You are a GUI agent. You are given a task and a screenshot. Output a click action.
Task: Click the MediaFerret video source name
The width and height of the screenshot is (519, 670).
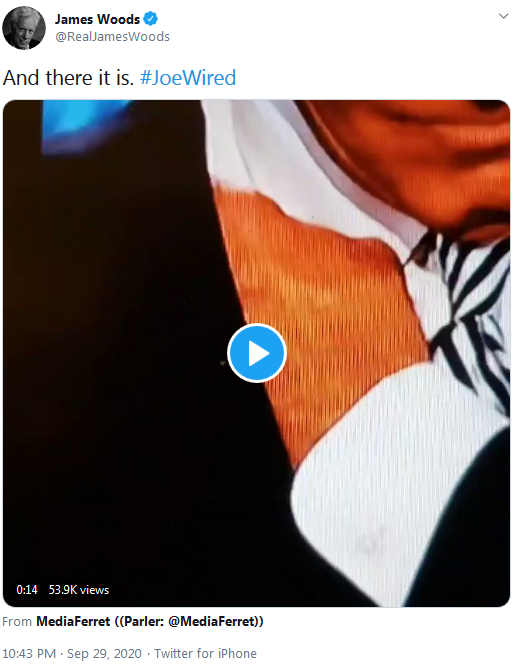[73, 621]
